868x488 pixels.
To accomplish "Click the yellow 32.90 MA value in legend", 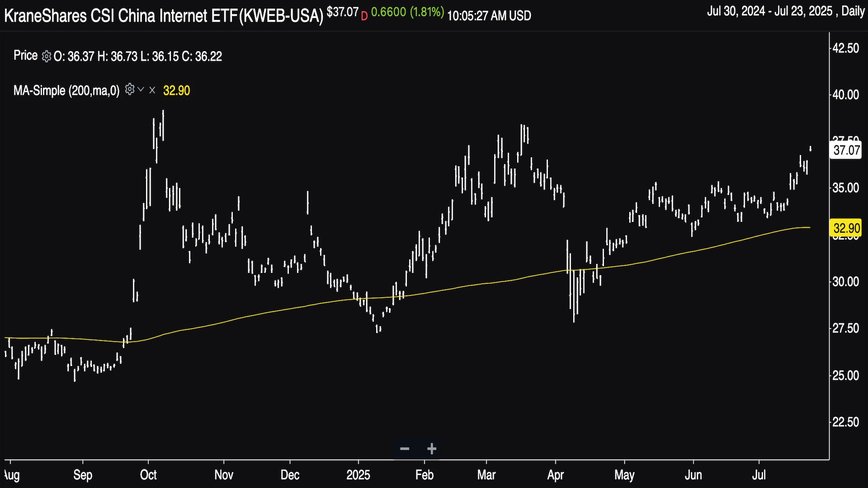I will 176,90.
